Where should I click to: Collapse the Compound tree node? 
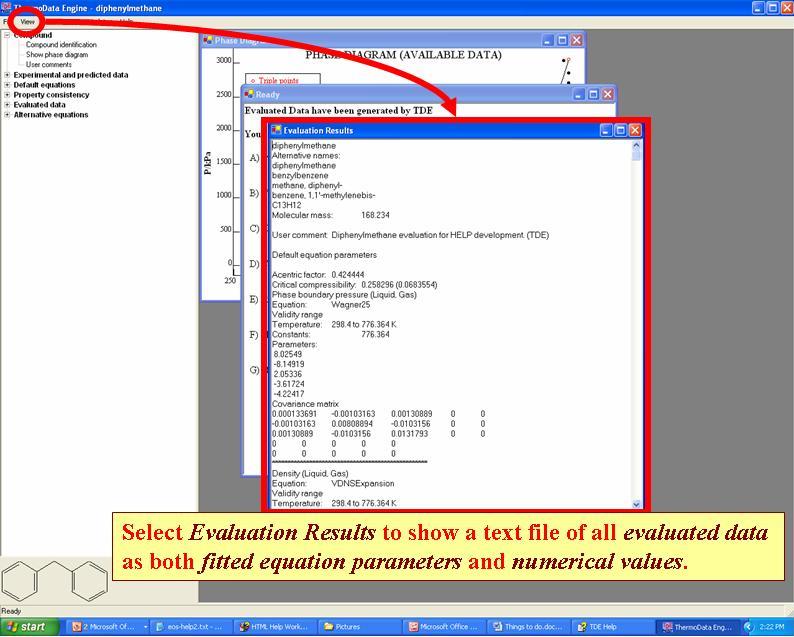(x=7, y=35)
